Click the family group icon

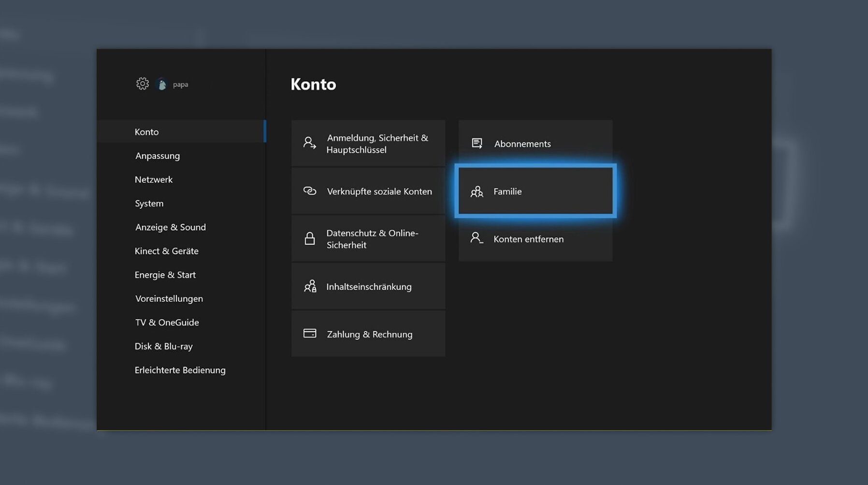pos(477,191)
